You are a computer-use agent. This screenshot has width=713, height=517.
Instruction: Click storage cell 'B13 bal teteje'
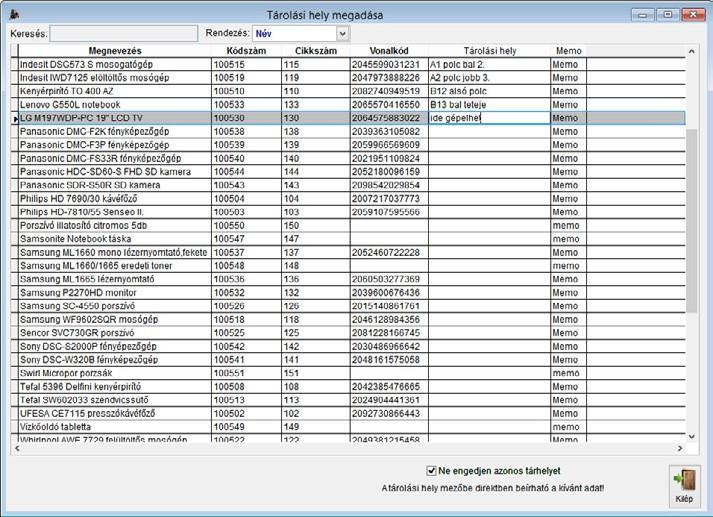click(x=489, y=105)
